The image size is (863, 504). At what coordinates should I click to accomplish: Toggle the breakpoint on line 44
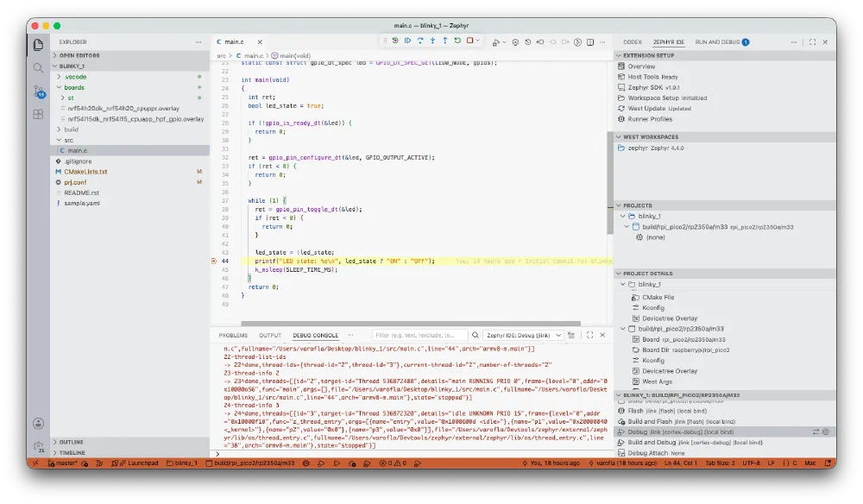[214, 261]
